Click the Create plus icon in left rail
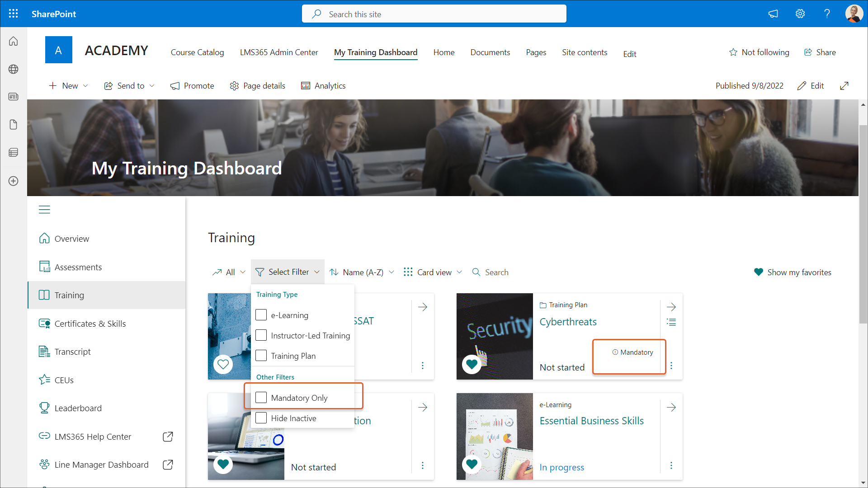The width and height of the screenshot is (868, 488). coord(14,181)
